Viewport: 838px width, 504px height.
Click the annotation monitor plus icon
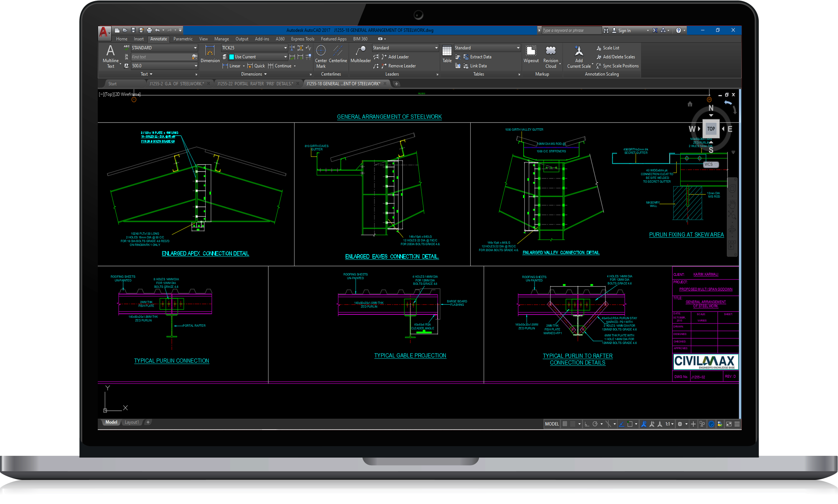coord(693,424)
